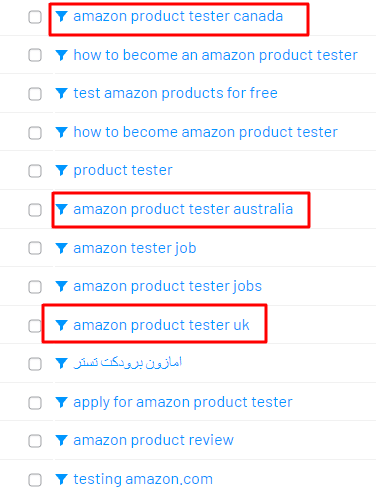Click filter icon beside 'testing amazon.com'
This screenshot has height=497, width=376.
61,479
